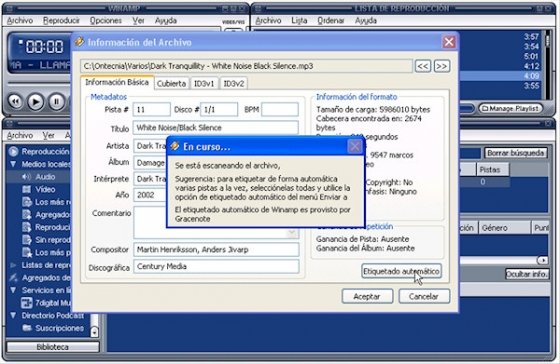Screen dimensions: 560x364
Task: Switch to the ID3v1 tab
Action: (204, 84)
